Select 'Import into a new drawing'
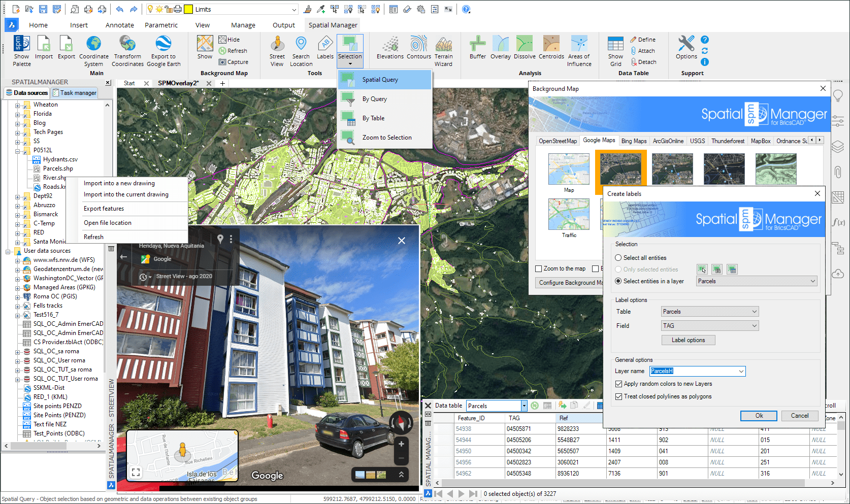The width and height of the screenshot is (850, 504). point(119,183)
